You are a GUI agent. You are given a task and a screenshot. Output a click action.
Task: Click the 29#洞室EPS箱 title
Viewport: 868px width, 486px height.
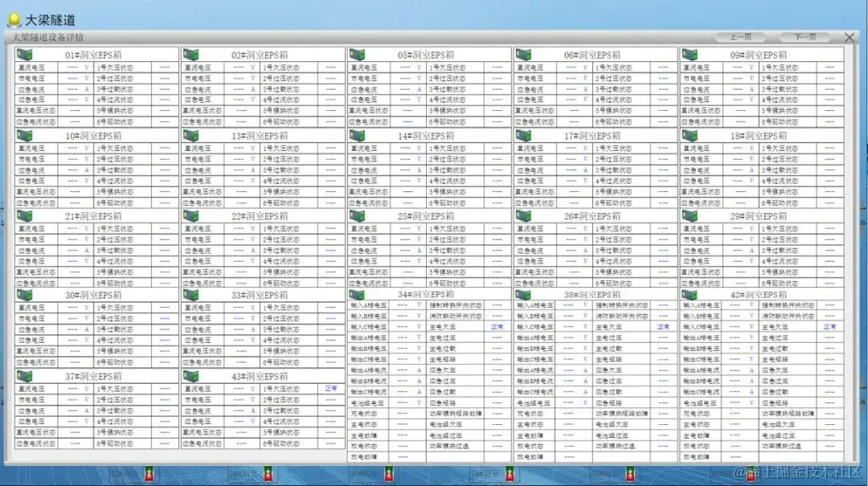759,216
